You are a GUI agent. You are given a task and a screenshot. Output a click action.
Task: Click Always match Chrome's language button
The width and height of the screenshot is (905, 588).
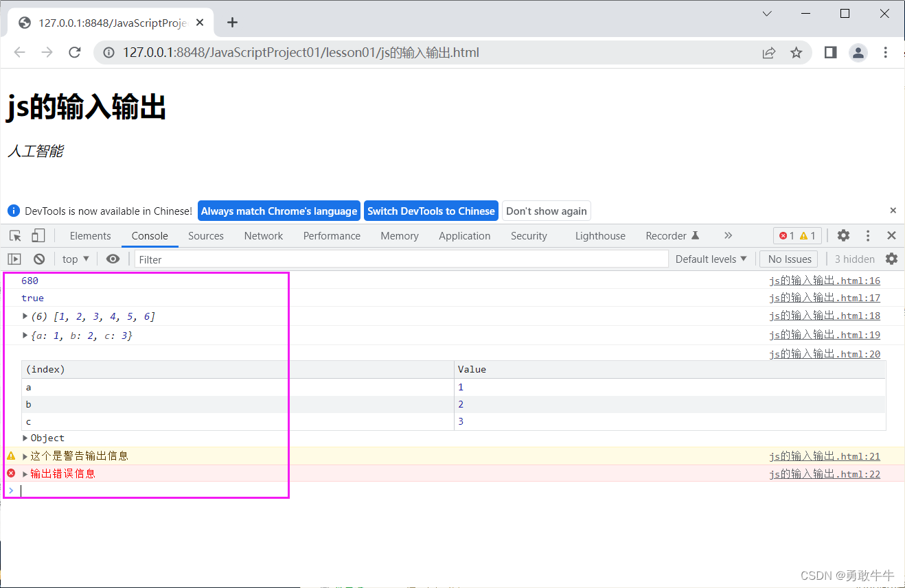[279, 211]
